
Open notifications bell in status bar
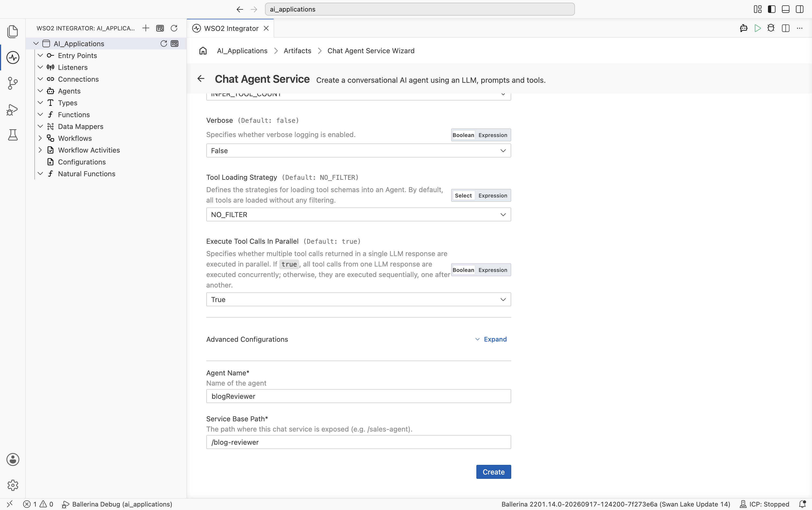click(x=803, y=504)
